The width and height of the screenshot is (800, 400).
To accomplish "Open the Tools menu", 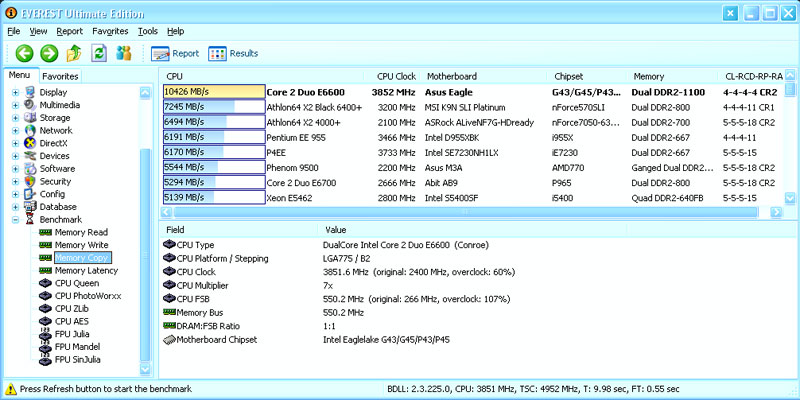I will point(148,31).
